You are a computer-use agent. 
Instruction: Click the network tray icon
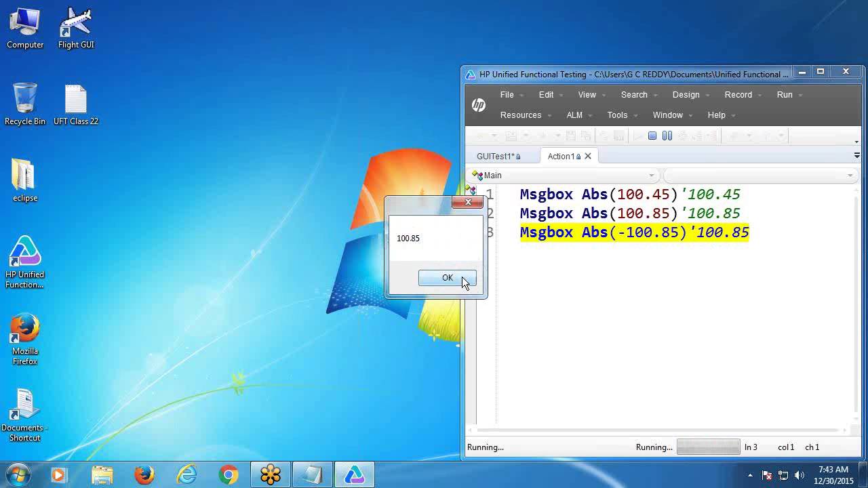tap(783, 475)
